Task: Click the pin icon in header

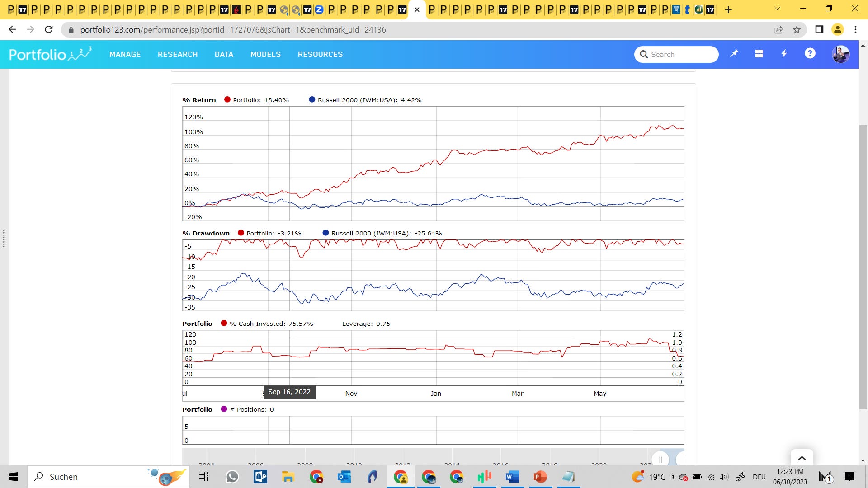Action: pyautogui.click(x=734, y=54)
